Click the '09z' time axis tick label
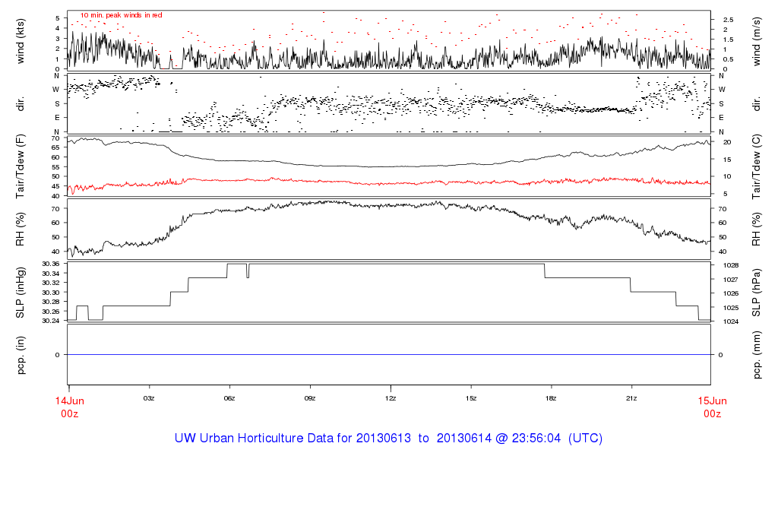 coord(310,398)
